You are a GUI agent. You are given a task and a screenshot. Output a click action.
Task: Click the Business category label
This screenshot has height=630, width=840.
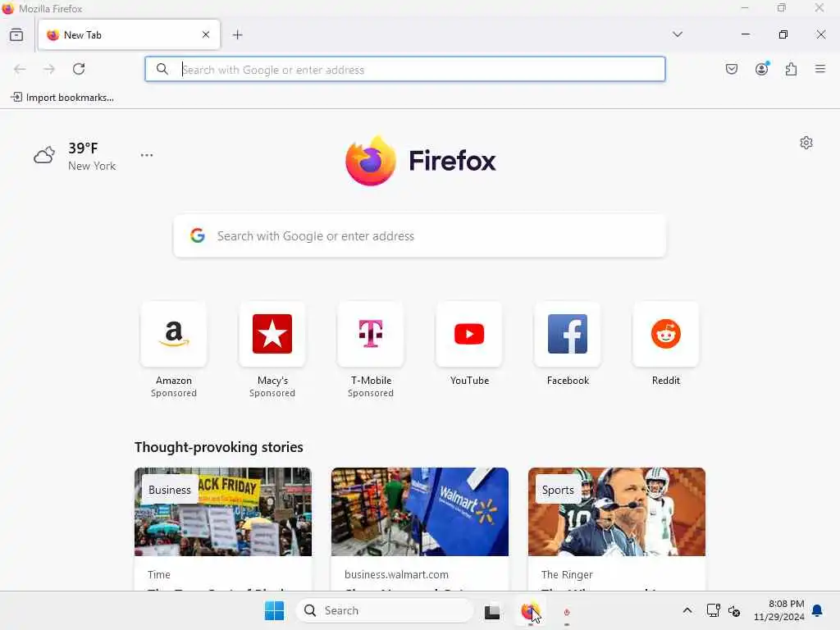pyautogui.click(x=170, y=490)
